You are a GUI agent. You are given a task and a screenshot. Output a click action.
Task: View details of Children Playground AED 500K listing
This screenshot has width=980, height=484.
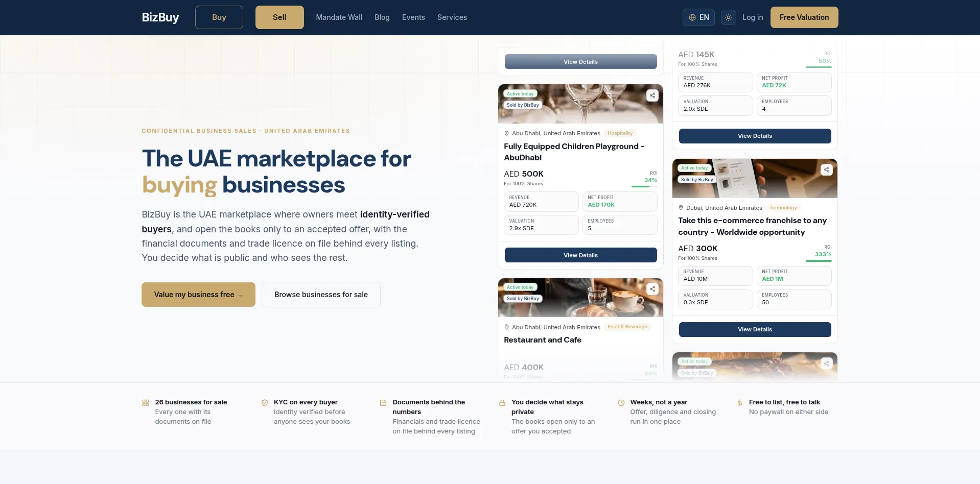click(x=580, y=255)
